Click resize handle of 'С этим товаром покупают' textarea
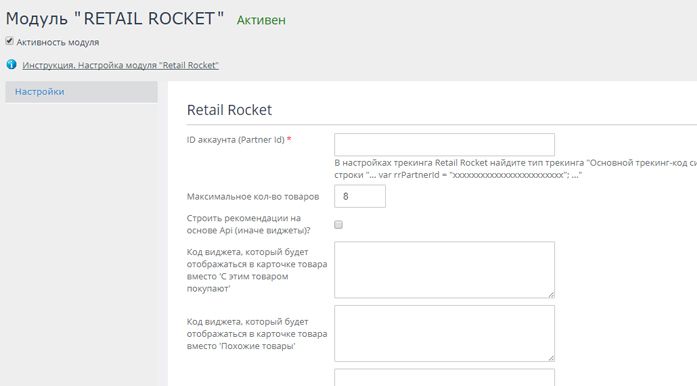The image size is (697, 386). 551,295
